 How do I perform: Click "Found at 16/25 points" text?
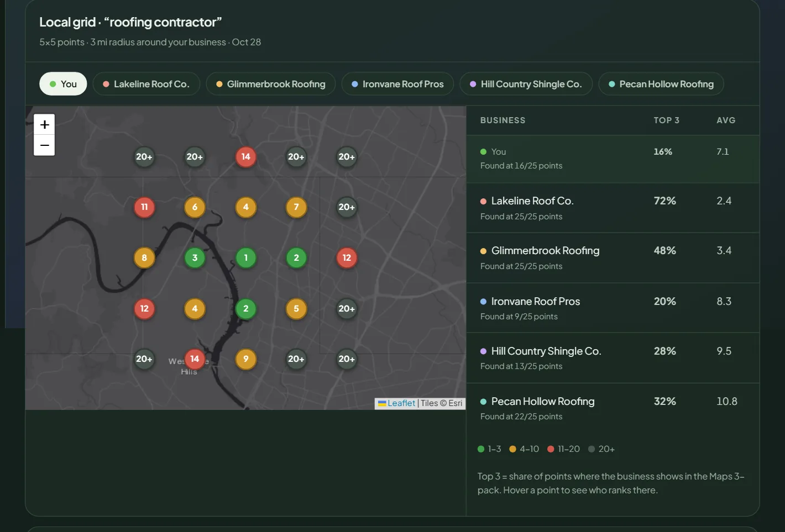[521, 166]
